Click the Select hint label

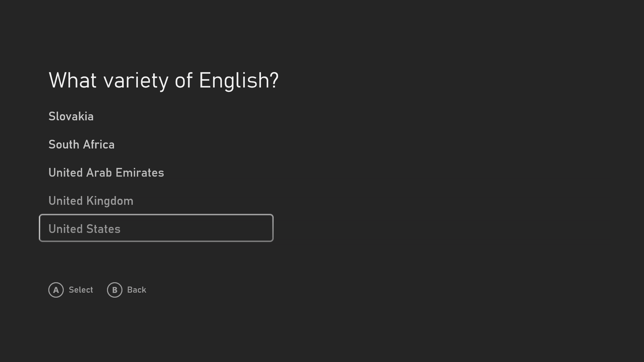81,290
